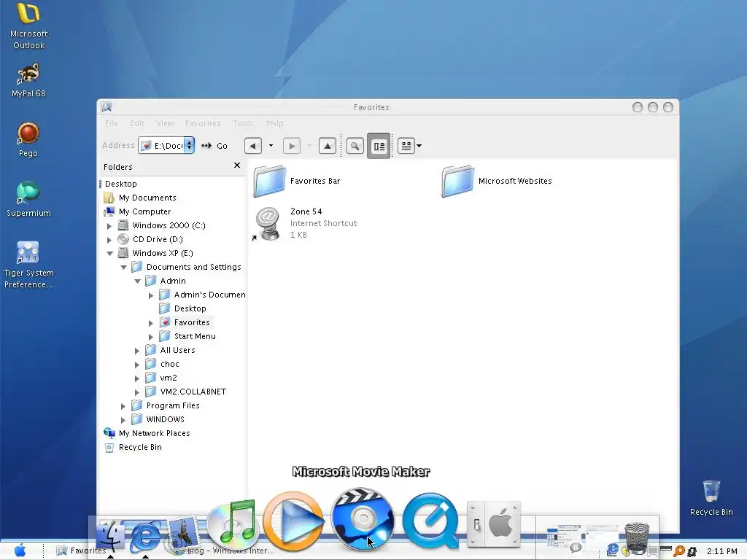Launch Internet Explorer from the dock
Image resolution: width=747 pixels, height=560 pixels.
pyautogui.click(x=145, y=536)
